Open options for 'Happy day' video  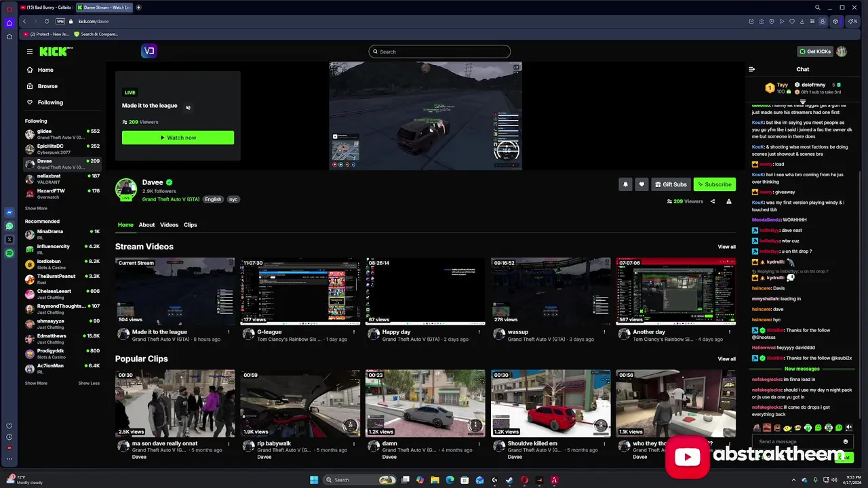coord(479,332)
